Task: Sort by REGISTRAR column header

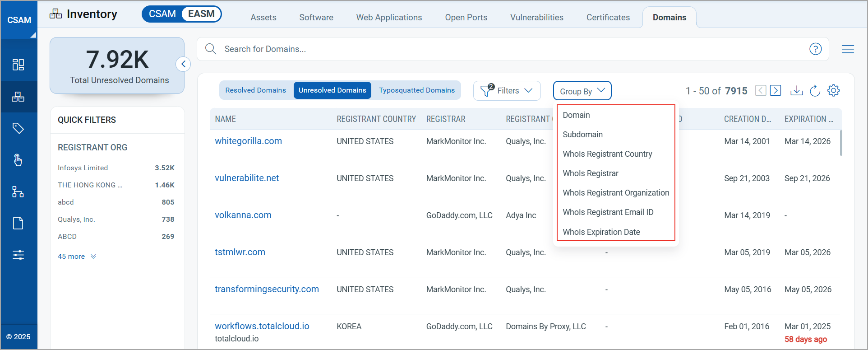Action: click(x=446, y=119)
